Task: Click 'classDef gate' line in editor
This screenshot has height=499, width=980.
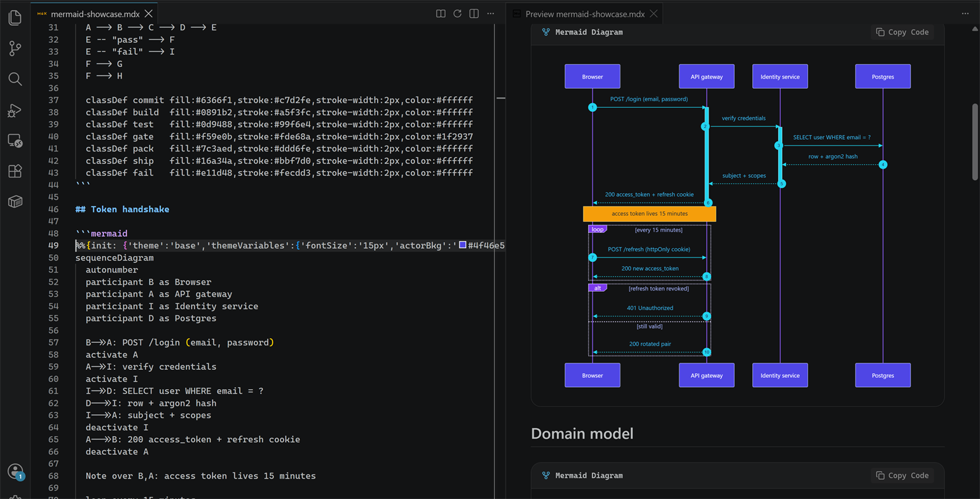Action: click(279, 136)
